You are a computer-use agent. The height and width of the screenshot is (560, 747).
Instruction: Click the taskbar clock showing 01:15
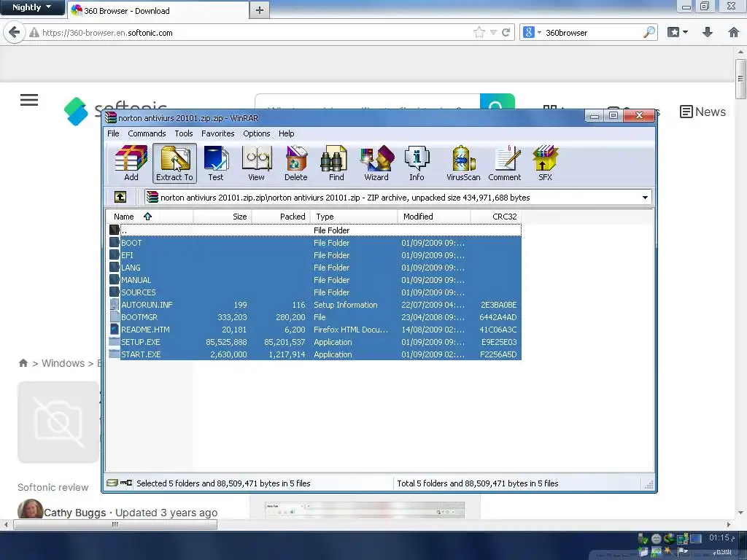click(x=721, y=537)
